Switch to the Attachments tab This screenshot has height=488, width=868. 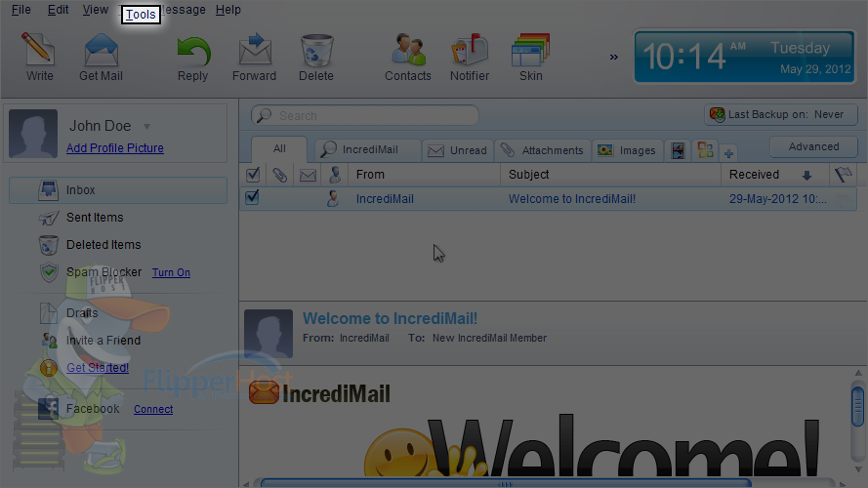tap(543, 150)
